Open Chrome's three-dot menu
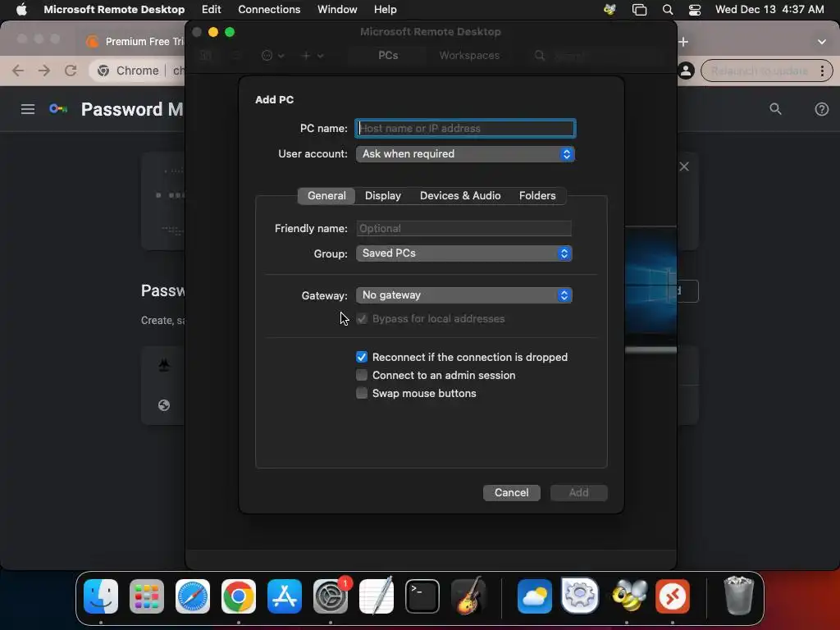Image resolution: width=840 pixels, height=630 pixels. pyautogui.click(x=822, y=71)
